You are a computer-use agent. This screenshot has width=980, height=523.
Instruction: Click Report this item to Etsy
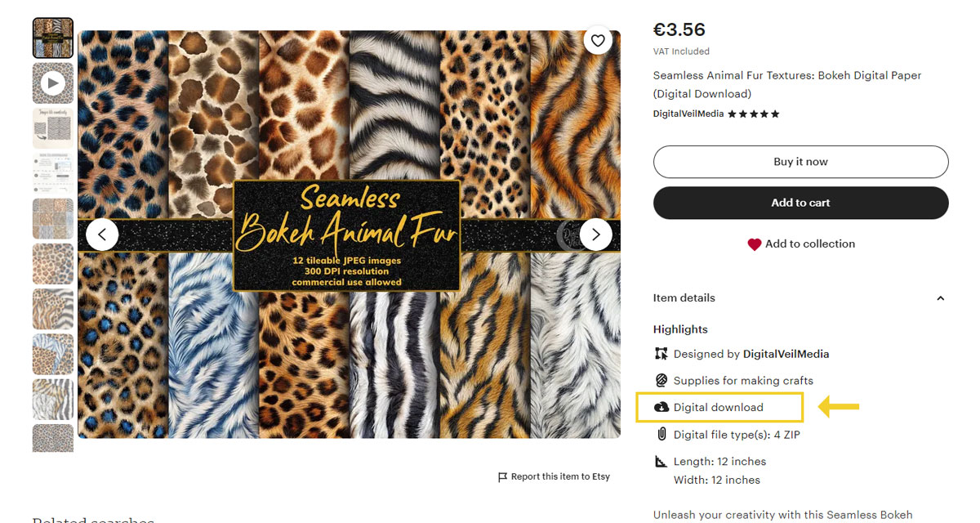pyautogui.click(x=560, y=477)
